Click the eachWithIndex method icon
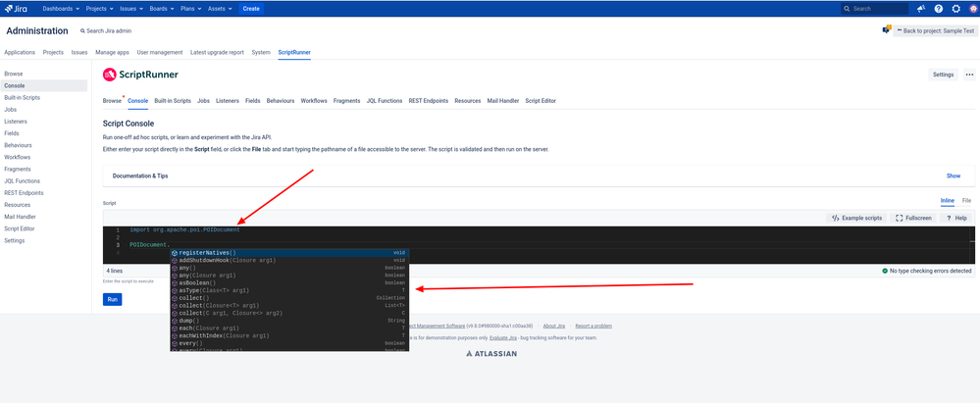Viewport: 980px width, 403px height. point(175,335)
